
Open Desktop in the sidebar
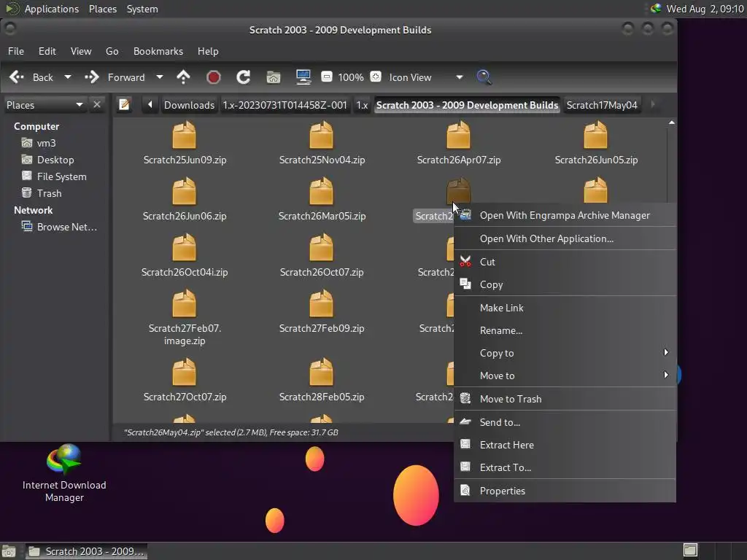48,160
